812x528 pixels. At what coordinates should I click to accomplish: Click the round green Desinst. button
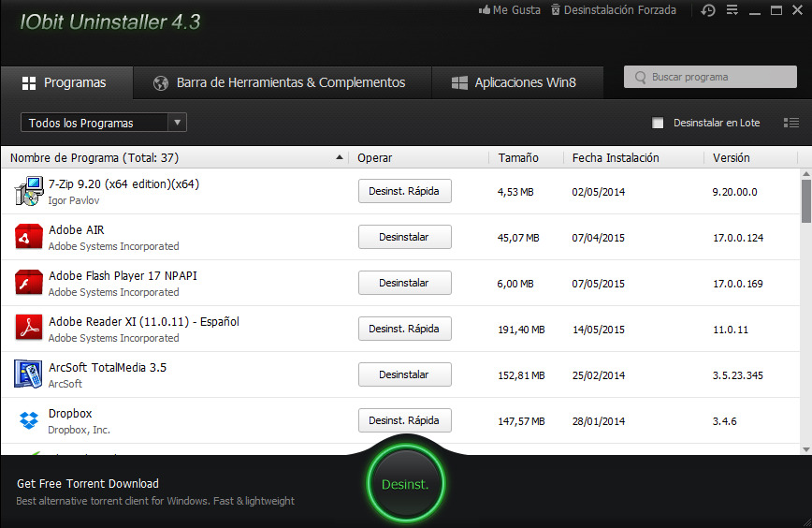coord(405,484)
